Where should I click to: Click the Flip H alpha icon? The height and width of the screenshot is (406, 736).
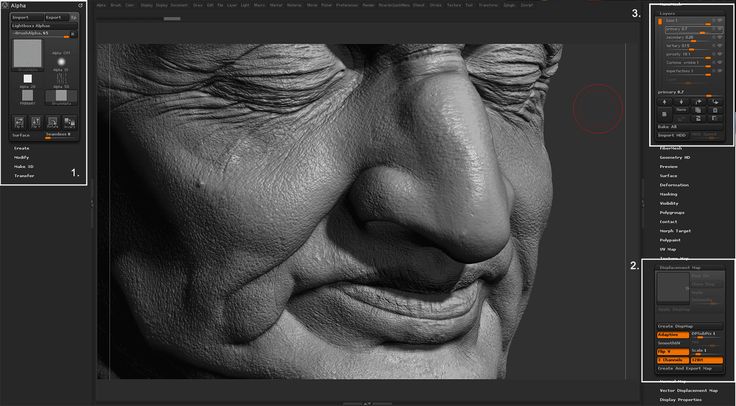pos(19,122)
